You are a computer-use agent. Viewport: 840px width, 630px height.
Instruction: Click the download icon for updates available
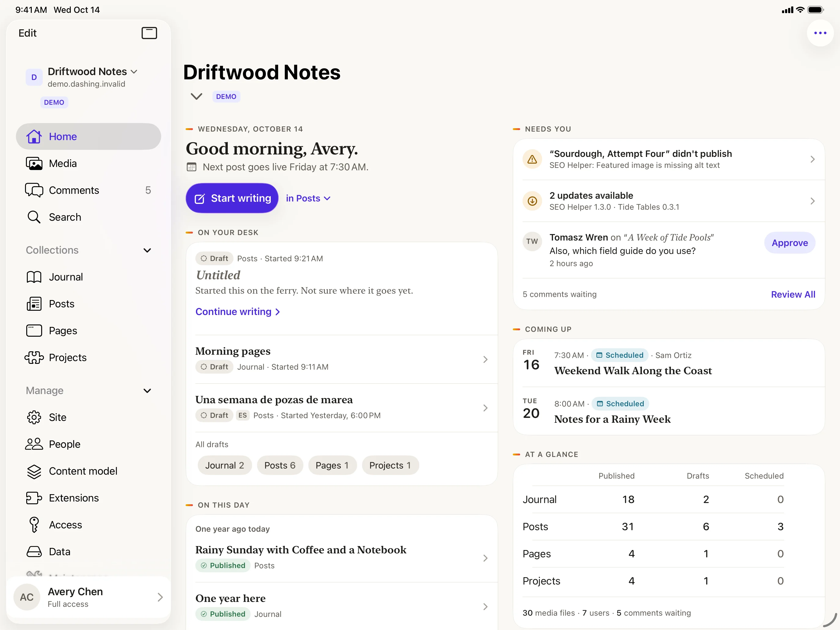532,201
